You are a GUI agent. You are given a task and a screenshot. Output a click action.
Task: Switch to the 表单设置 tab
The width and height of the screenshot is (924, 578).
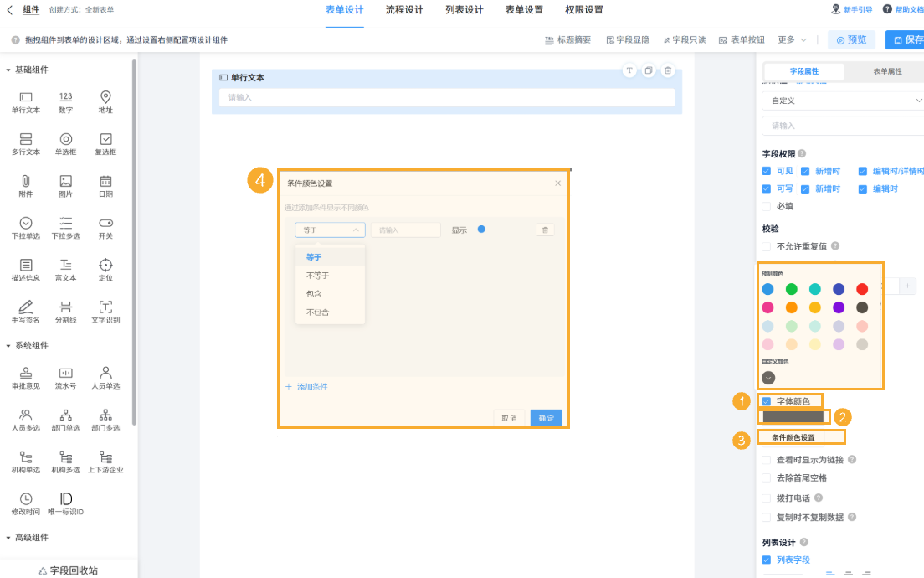tap(524, 10)
